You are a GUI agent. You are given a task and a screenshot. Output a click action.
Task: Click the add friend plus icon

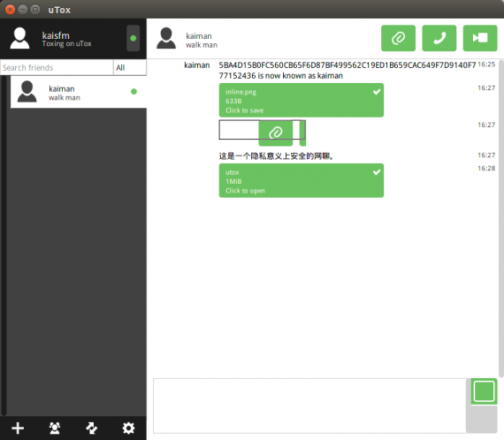point(18,429)
